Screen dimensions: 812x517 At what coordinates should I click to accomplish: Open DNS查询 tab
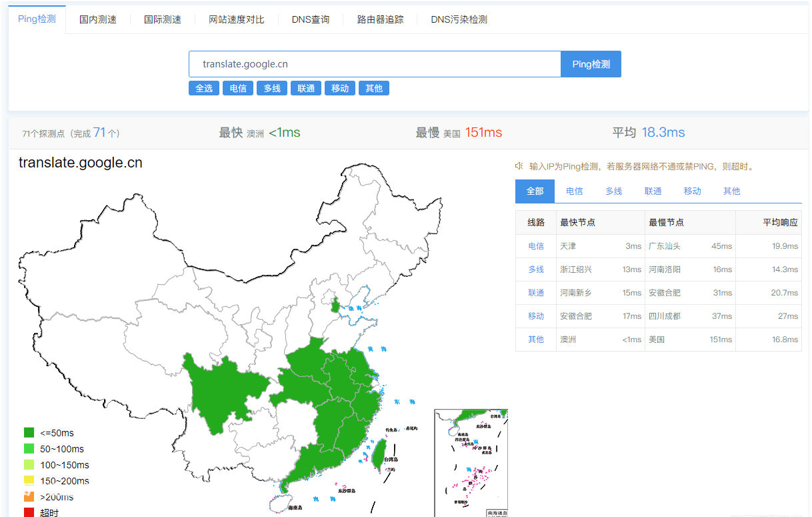pos(311,19)
